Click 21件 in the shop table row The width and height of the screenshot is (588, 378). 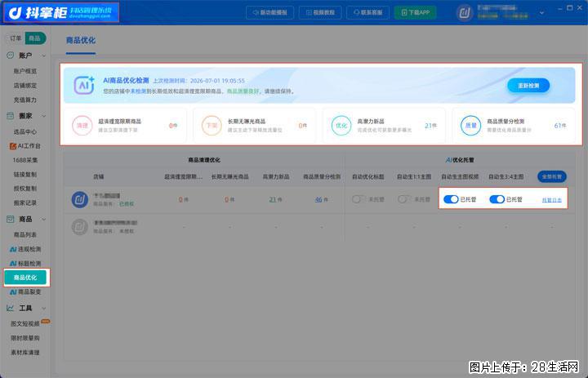point(276,200)
